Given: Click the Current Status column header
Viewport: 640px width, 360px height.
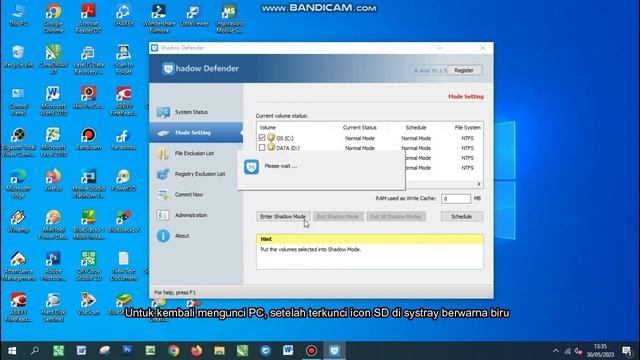Looking at the screenshot, I should [360, 127].
